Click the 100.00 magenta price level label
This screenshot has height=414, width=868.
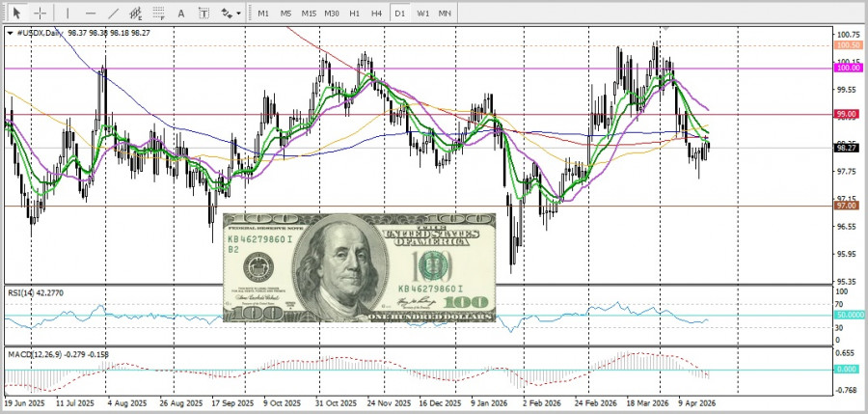pyautogui.click(x=849, y=68)
